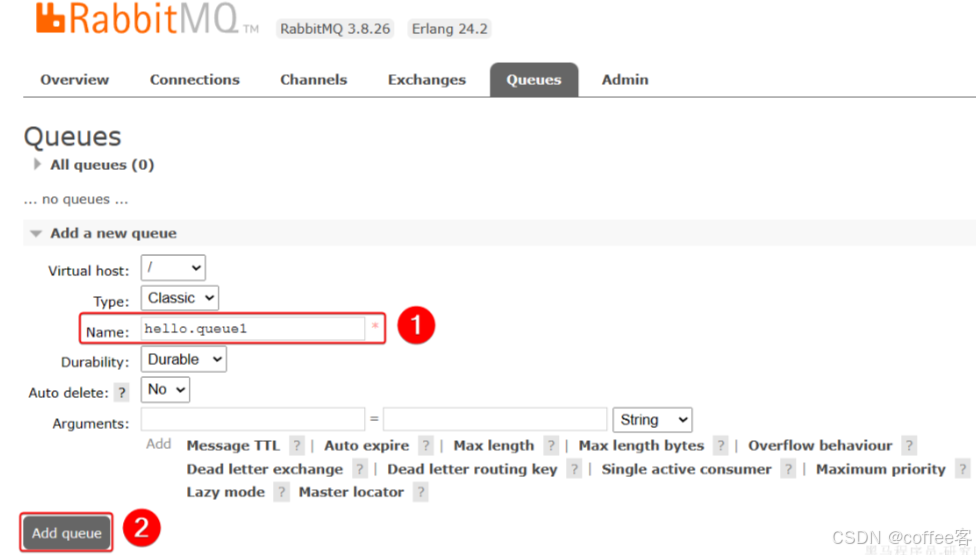This screenshot has height=555, width=976.
Task: Show help for Lazy mode
Action: click(x=281, y=492)
